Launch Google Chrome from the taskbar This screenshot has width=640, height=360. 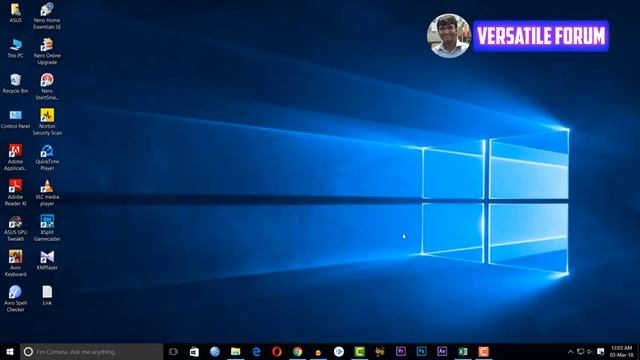pos(298,351)
